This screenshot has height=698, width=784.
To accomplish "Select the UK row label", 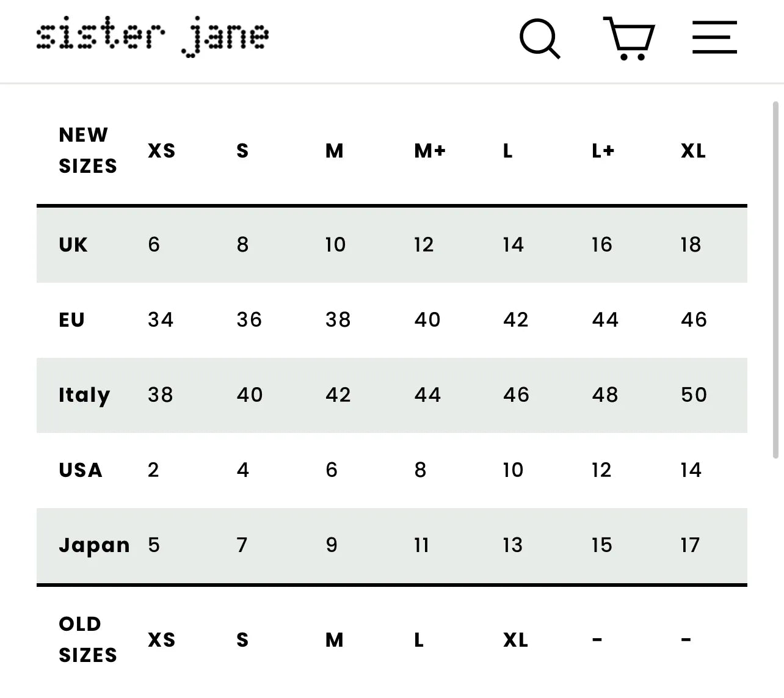I will point(73,245).
